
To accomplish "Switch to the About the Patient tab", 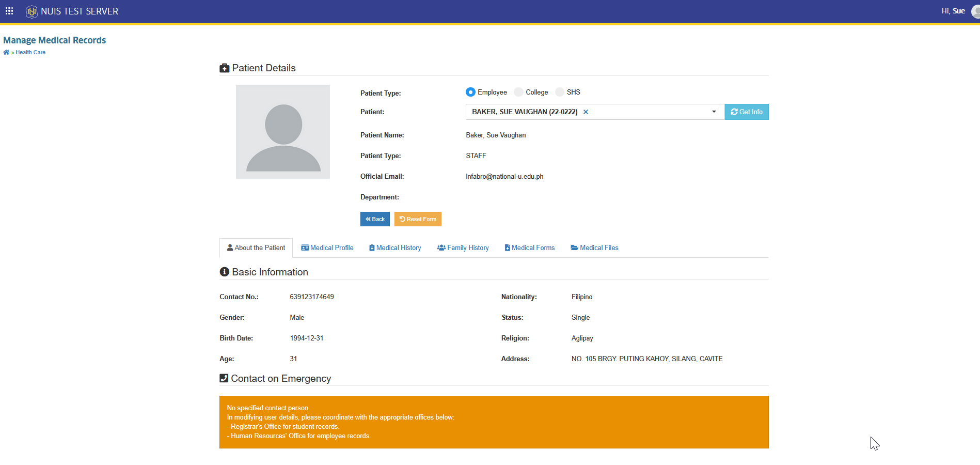I will click(x=256, y=248).
